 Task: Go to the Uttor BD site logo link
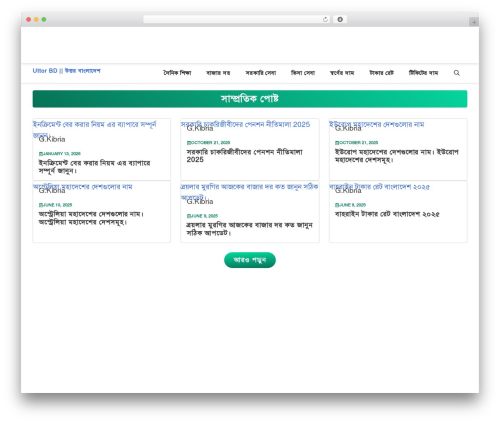pos(66,71)
